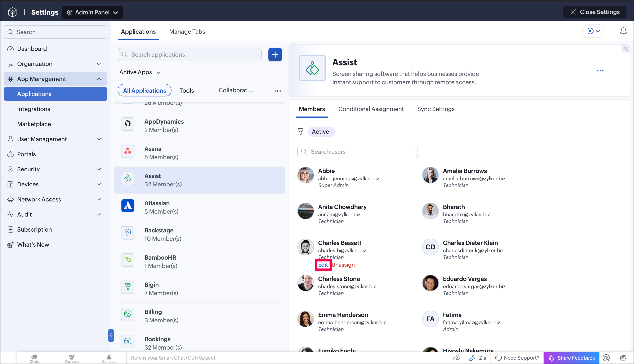
Task: Select the Asana app icon
Action: [128, 151]
